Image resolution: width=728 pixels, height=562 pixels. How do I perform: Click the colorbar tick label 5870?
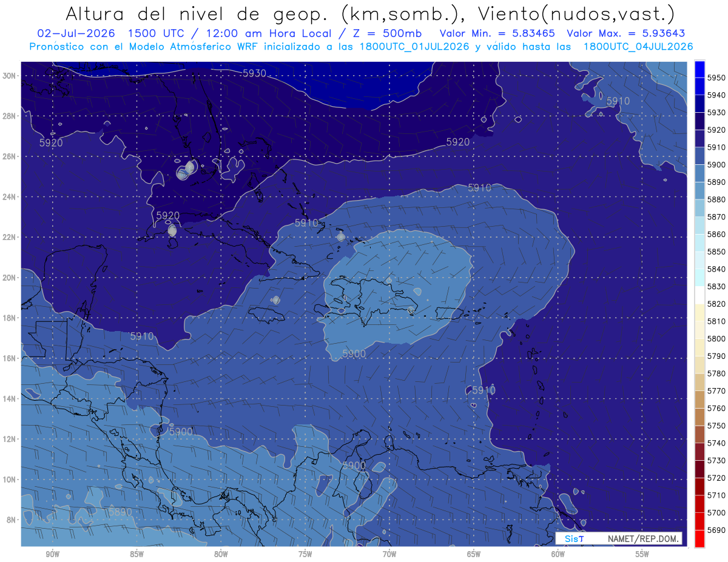[716, 217]
